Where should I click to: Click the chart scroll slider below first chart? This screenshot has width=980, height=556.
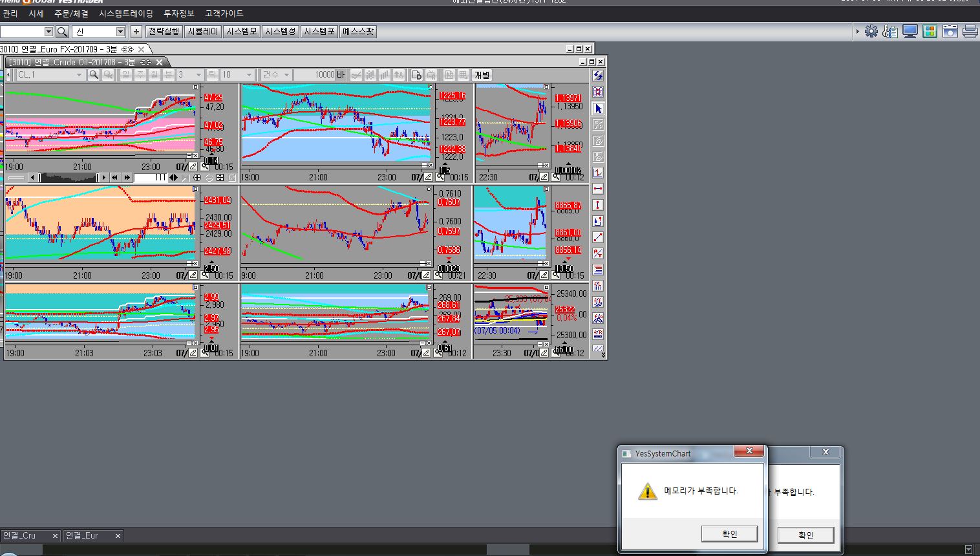coord(68,177)
